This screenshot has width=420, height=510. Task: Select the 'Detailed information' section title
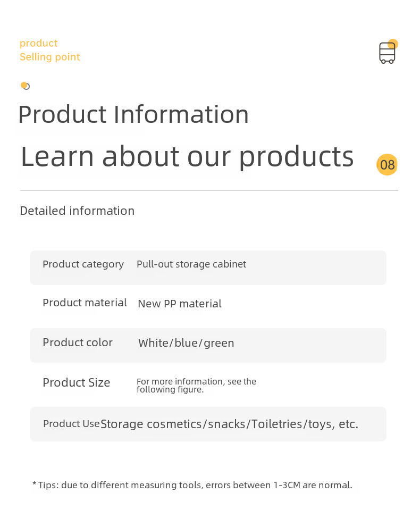77,211
